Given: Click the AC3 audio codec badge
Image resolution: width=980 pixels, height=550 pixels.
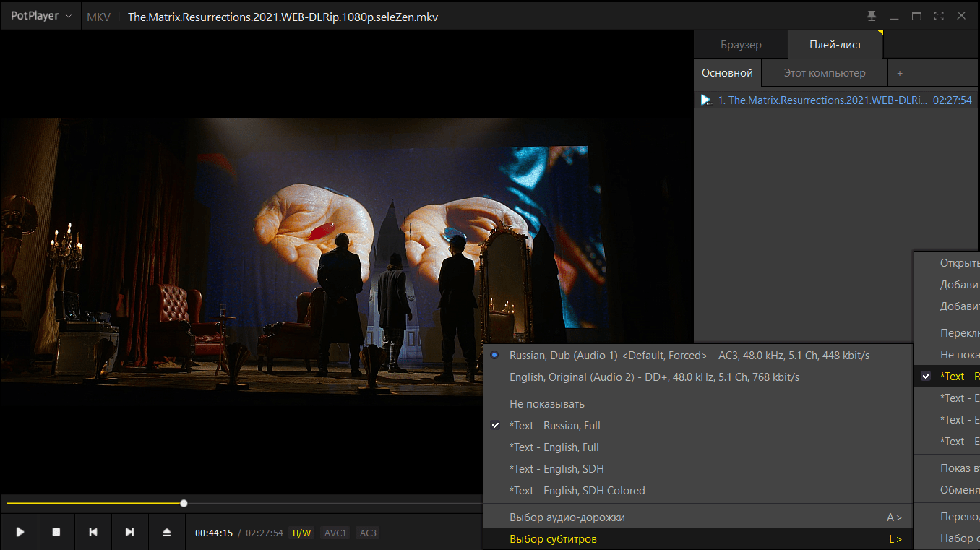Looking at the screenshot, I should point(368,533).
